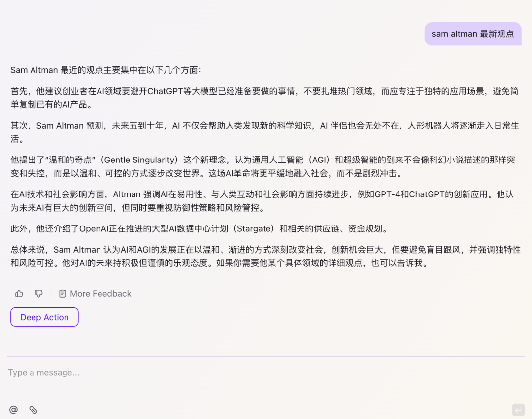
Task: Click the thumbs up icon
Action: tap(19, 294)
